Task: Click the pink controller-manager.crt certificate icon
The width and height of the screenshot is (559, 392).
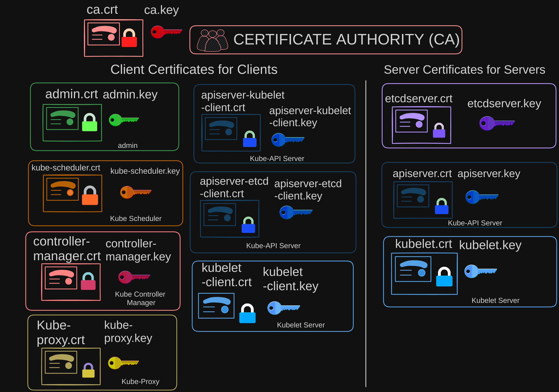Action: [x=61, y=278]
